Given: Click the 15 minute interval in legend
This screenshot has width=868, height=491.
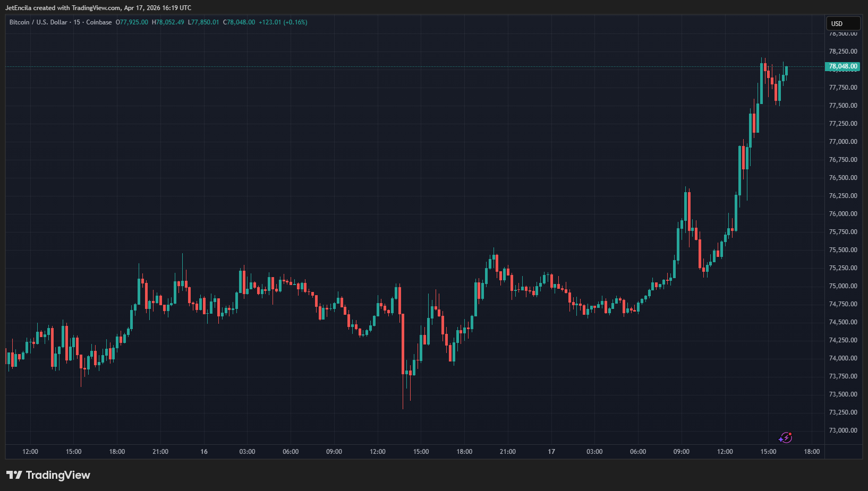Looking at the screenshot, I should (x=77, y=22).
